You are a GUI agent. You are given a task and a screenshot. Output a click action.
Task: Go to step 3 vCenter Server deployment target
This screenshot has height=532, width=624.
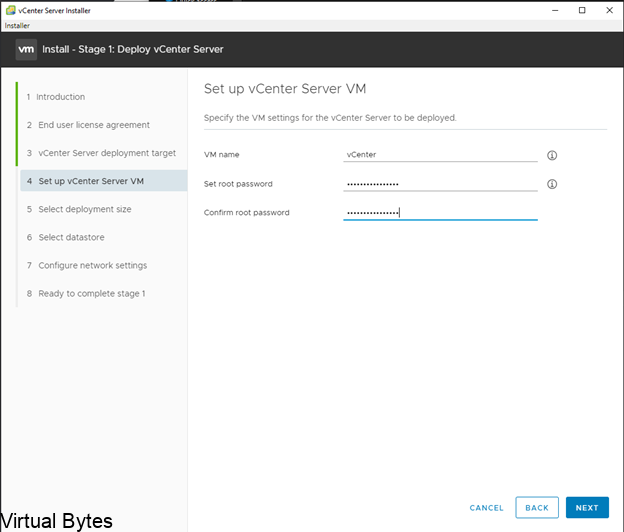click(x=101, y=153)
